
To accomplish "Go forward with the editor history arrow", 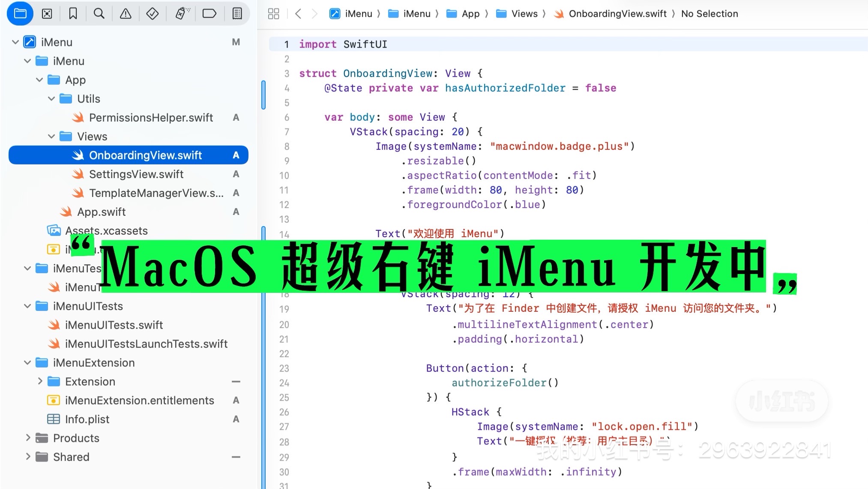I will [x=314, y=14].
